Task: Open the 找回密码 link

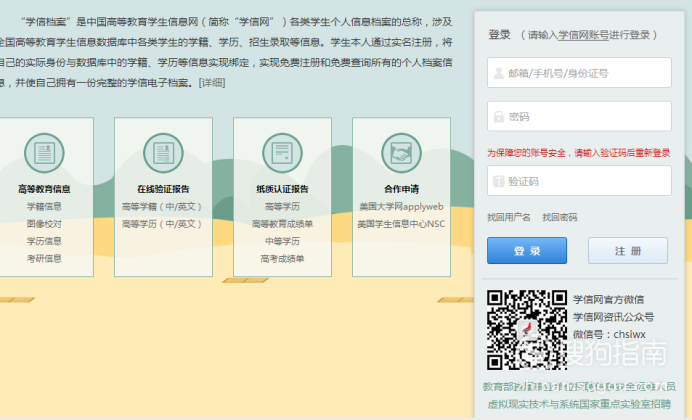Action: coord(560,217)
